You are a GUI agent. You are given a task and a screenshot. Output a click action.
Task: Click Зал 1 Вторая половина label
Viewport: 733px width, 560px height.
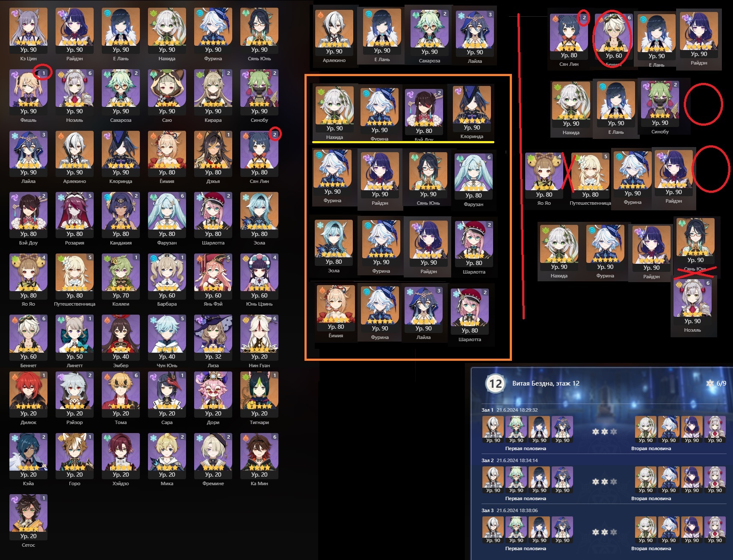[x=651, y=448]
